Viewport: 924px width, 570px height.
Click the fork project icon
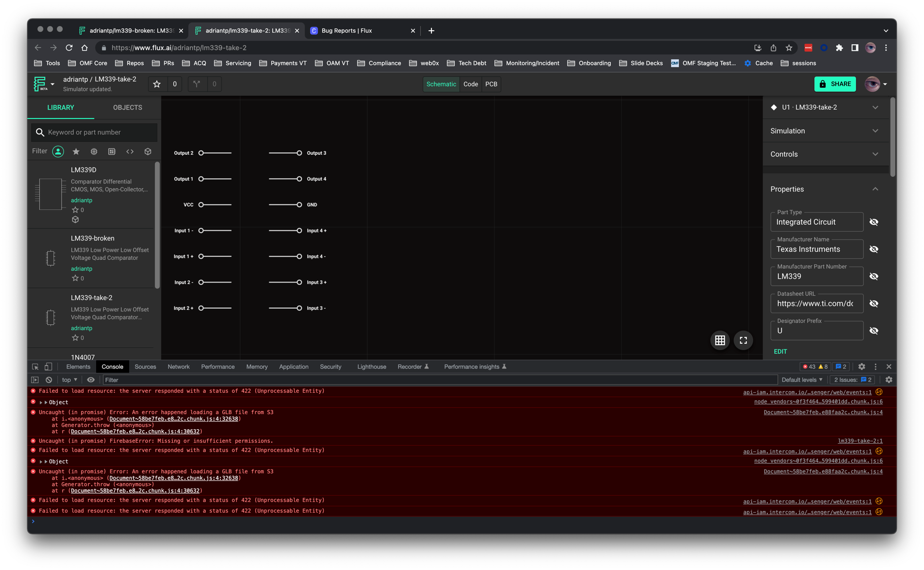(x=197, y=84)
